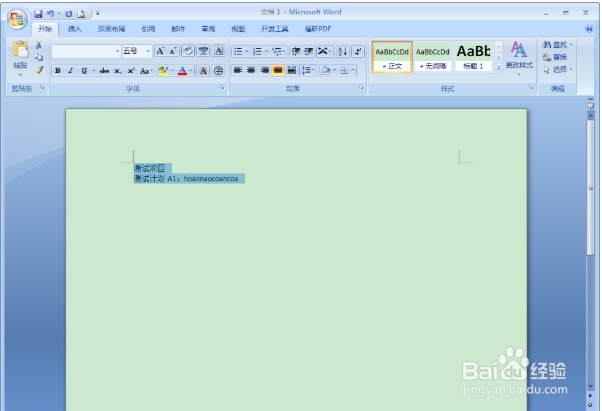
Task: Switch to the 页面布局 tab
Action: point(111,29)
